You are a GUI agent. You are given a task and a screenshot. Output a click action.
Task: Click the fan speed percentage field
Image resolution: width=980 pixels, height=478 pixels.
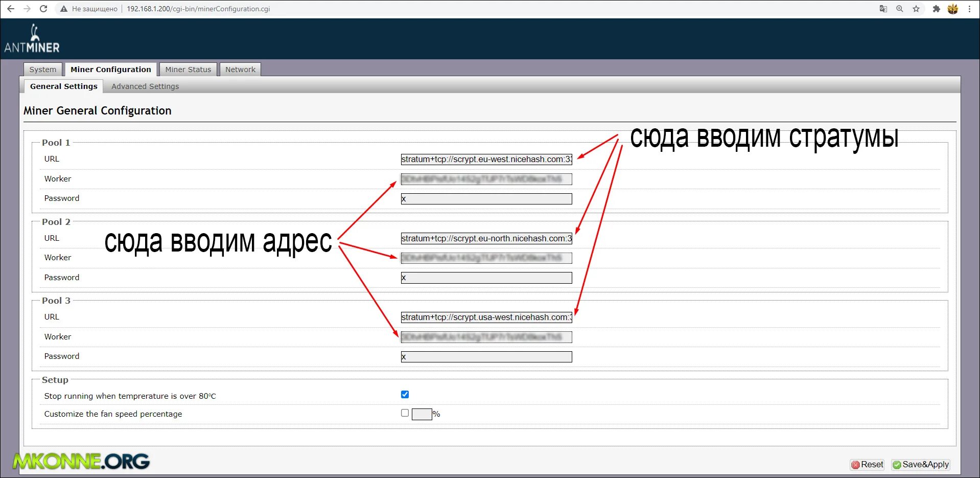(422, 414)
